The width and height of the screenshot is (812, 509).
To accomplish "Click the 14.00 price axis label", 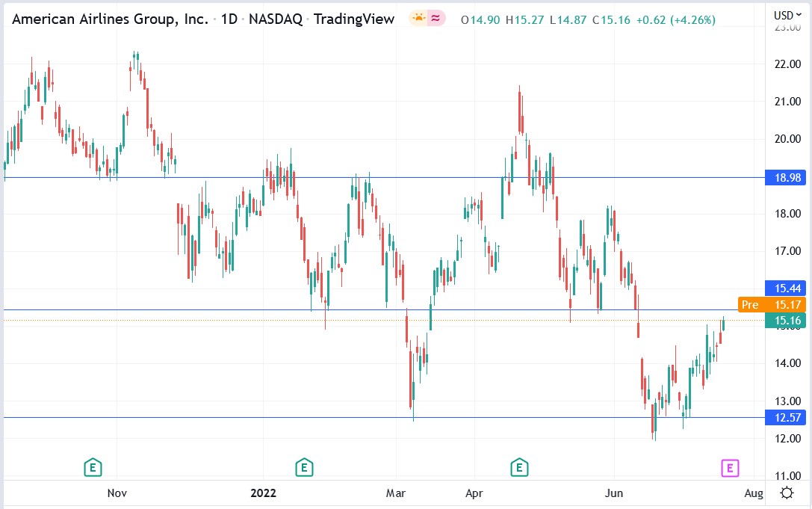I will (x=787, y=363).
